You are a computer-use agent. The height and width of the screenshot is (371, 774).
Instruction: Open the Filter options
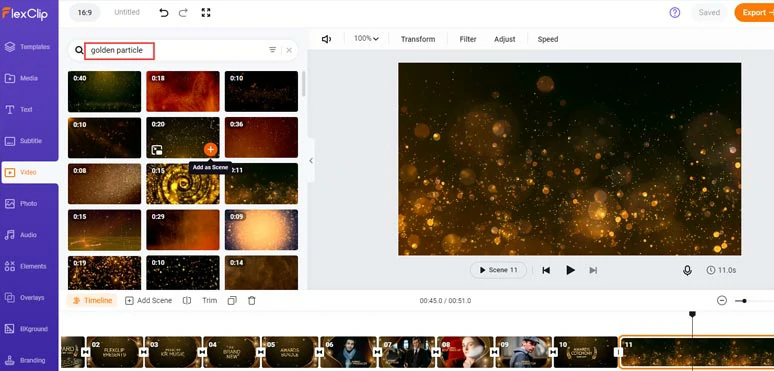pos(468,39)
